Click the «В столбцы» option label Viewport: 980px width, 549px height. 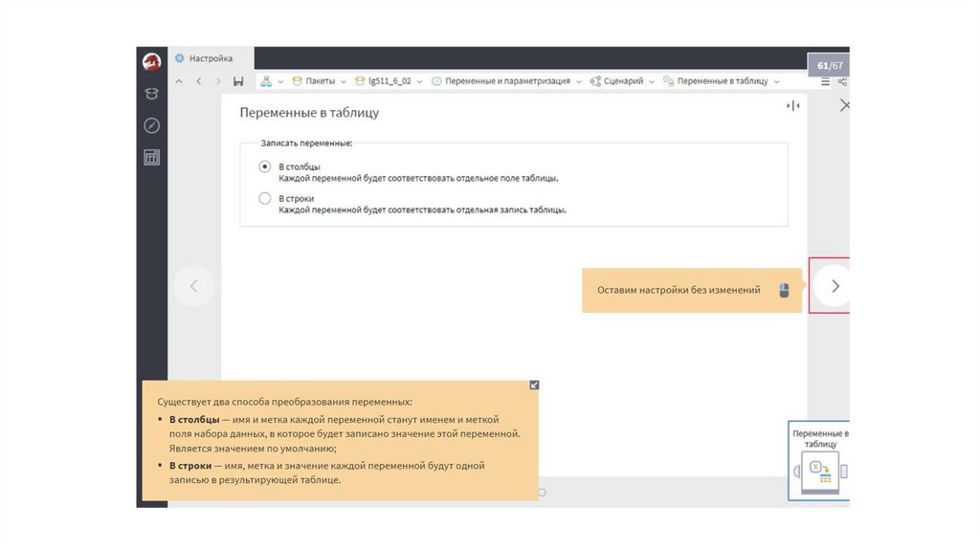(x=300, y=166)
